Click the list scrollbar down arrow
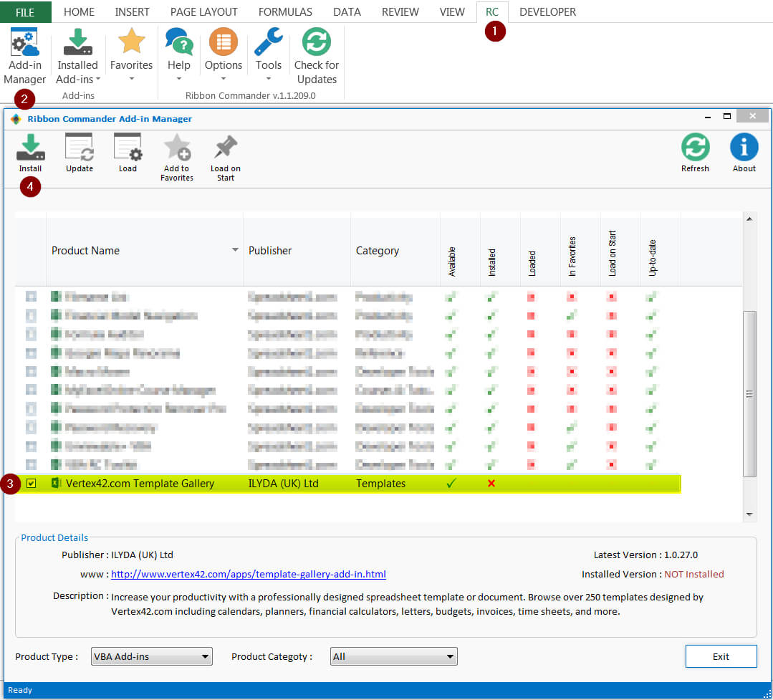Screen dimensions: 773x700 point(749,514)
